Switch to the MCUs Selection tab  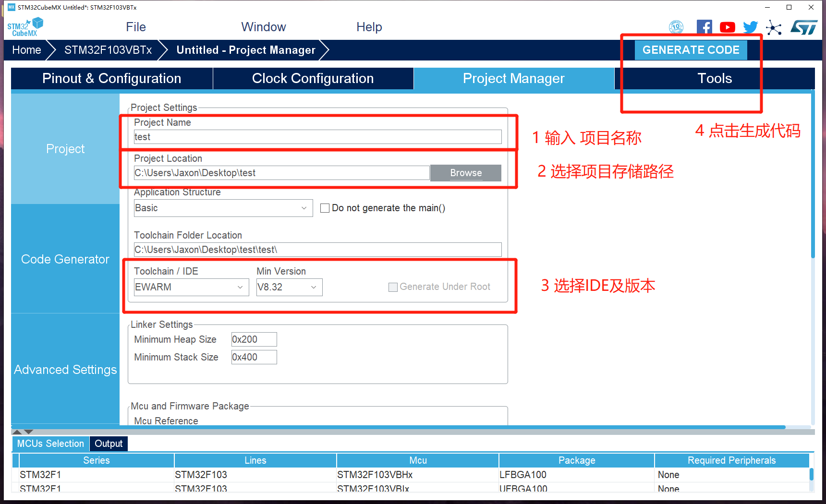click(50, 444)
